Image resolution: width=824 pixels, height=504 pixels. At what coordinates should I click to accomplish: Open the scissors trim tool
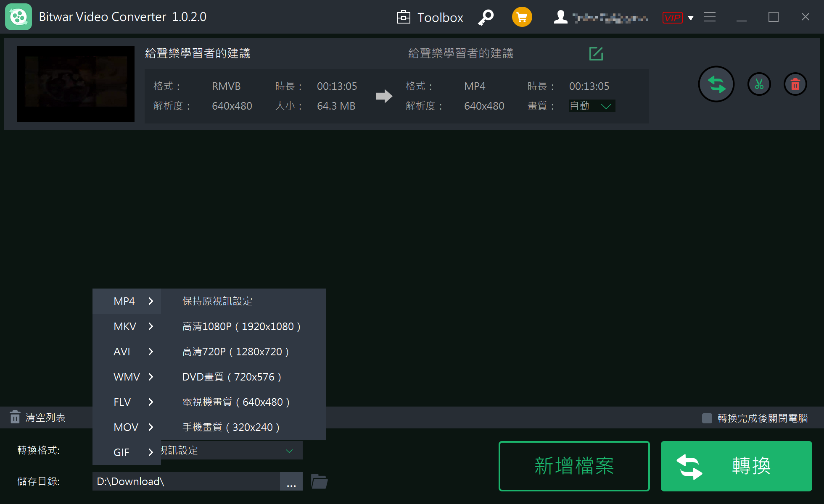759,84
